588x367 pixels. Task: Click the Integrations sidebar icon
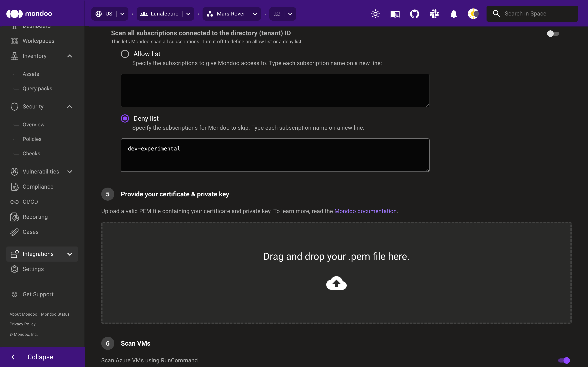14,254
